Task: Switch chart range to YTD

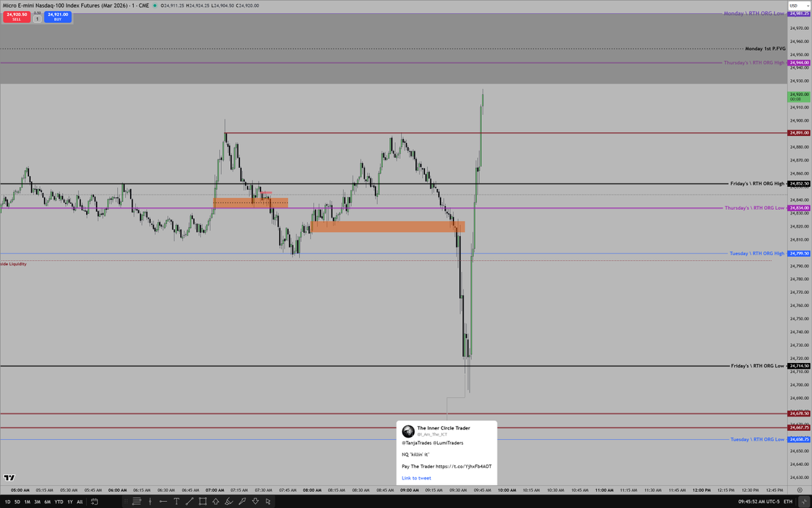Action: [58, 503]
